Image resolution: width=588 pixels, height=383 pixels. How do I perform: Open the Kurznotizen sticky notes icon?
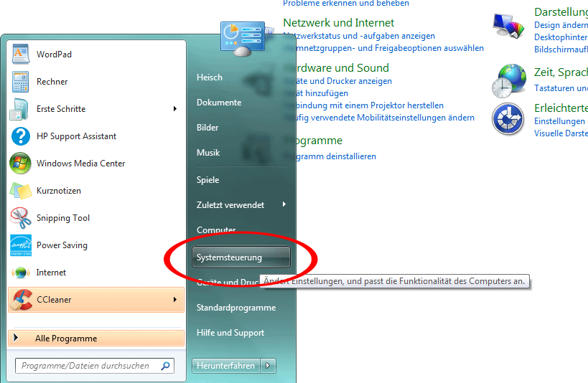click(21, 191)
